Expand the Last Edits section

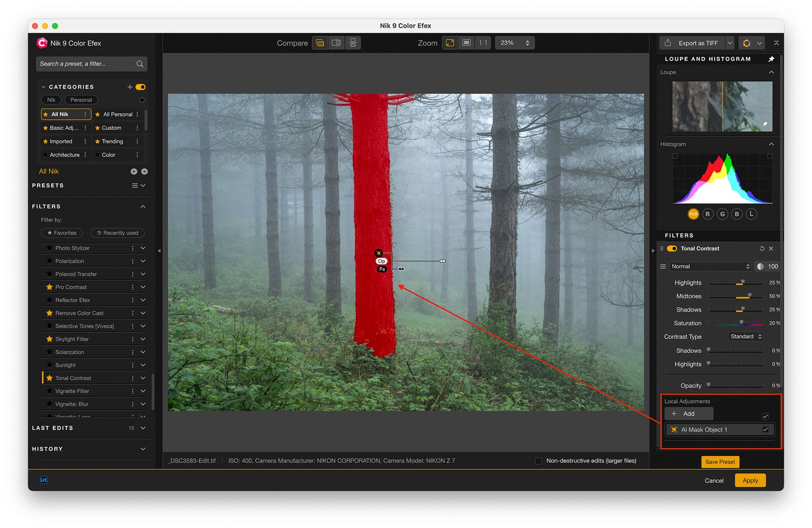click(x=143, y=428)
